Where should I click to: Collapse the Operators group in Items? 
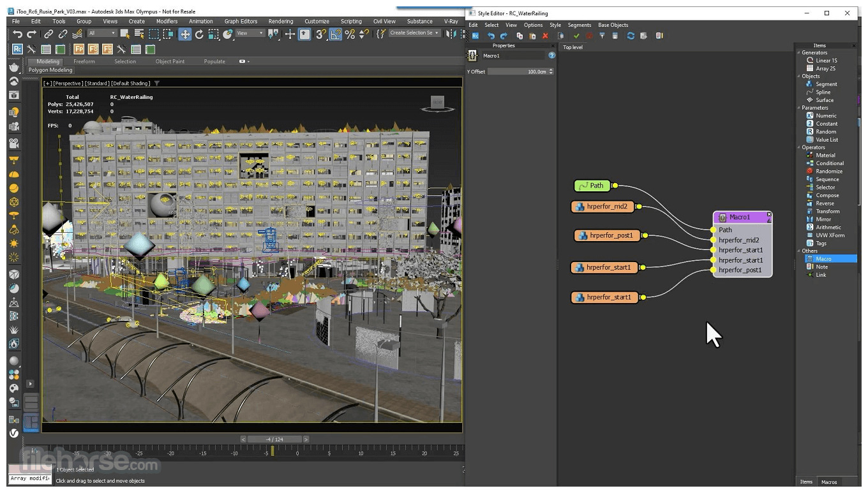click(x=799, y=147)
